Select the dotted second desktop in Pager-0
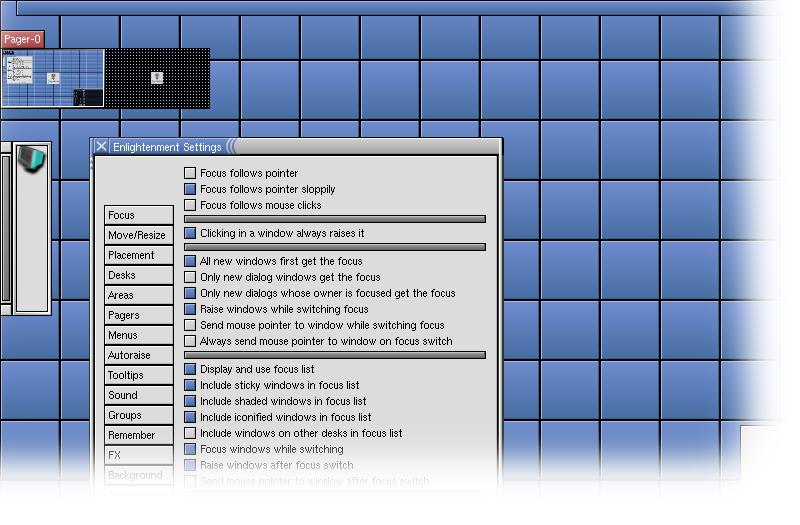 (x=157, y=78)
